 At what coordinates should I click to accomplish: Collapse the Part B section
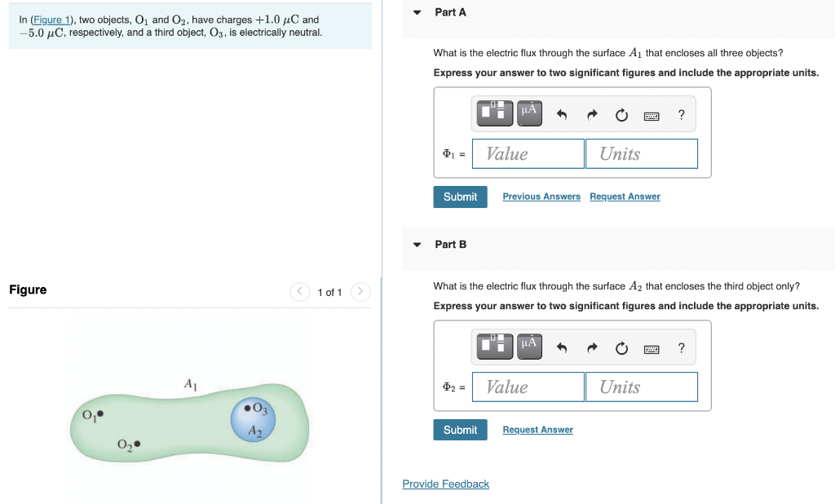pos(416,244)
